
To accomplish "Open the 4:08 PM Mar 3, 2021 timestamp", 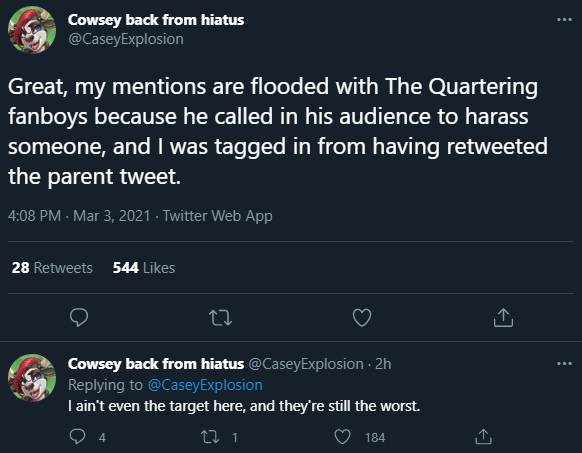I will [x=79, y=216].
